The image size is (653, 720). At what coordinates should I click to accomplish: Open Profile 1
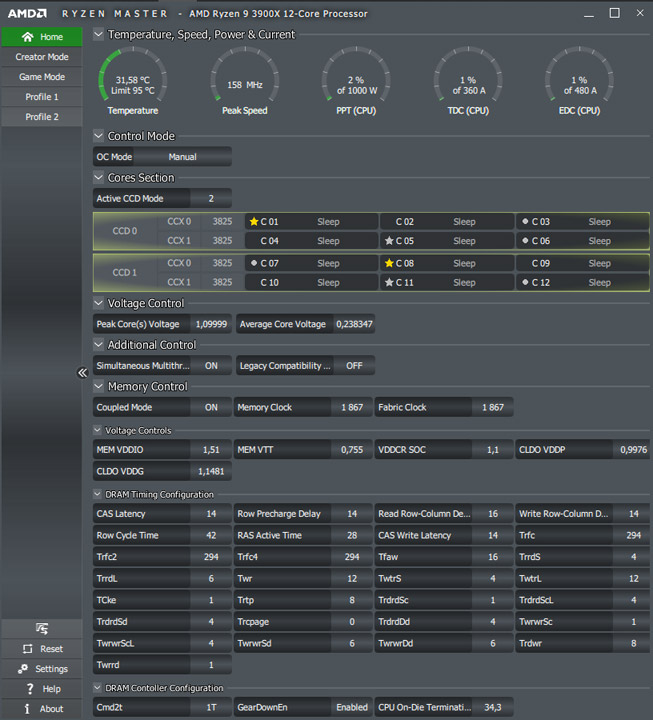tap(42, 97)
